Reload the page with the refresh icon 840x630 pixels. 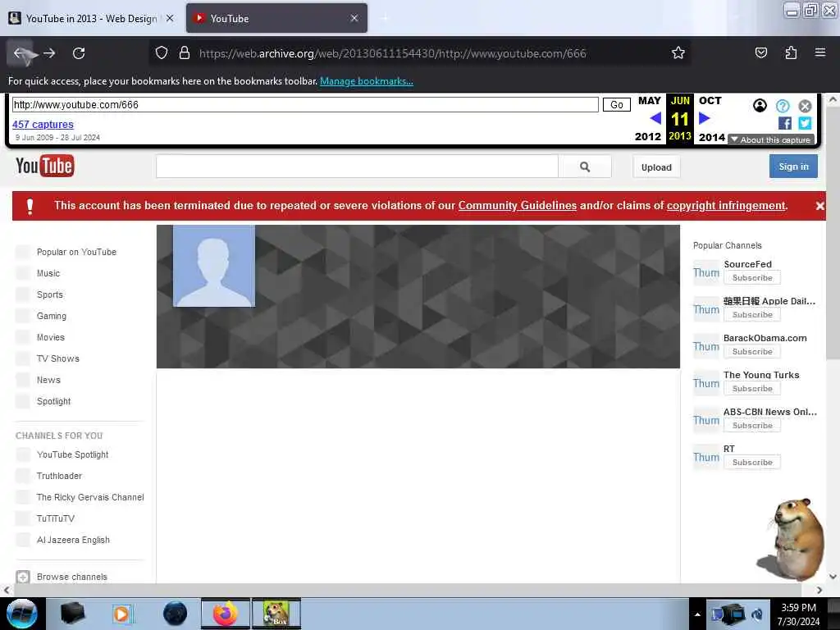click(79, 53)
